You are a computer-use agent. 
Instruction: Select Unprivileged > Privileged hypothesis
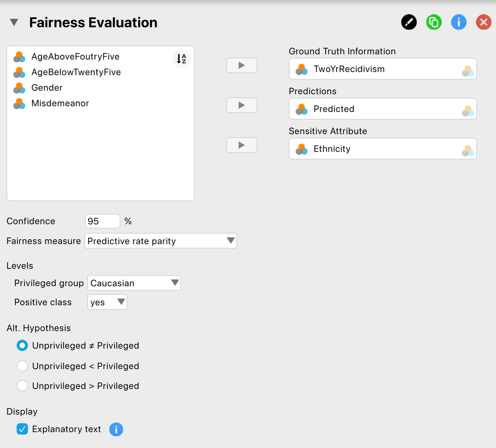click(x=22, y=386)
